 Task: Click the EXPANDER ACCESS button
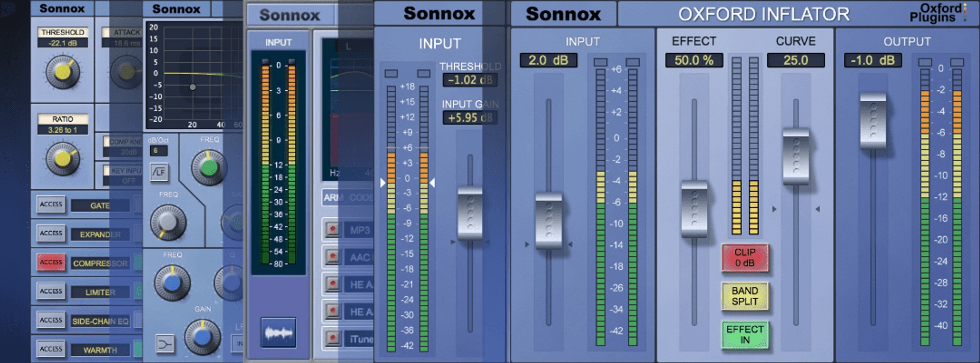[x=51, y=233]
